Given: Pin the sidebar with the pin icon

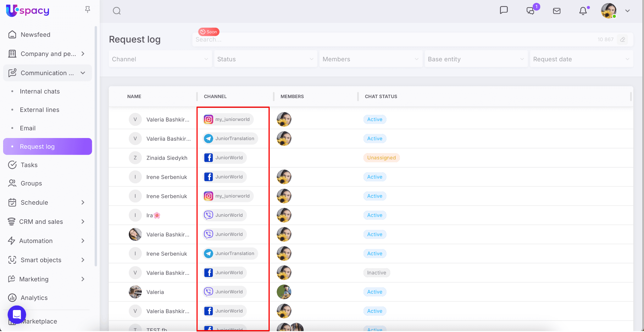Looking at the screenshot, I should (88, 10).
